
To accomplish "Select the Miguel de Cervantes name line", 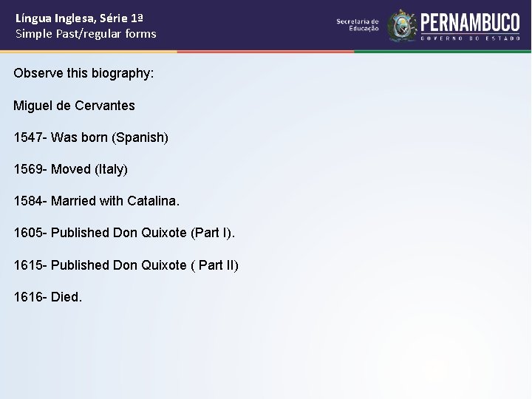I will click(74, 106).
